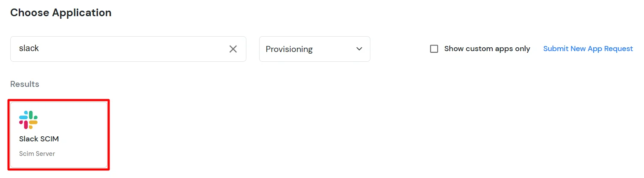
Task: Click the word "Submit" in the blue link
Action: (555, 49)
